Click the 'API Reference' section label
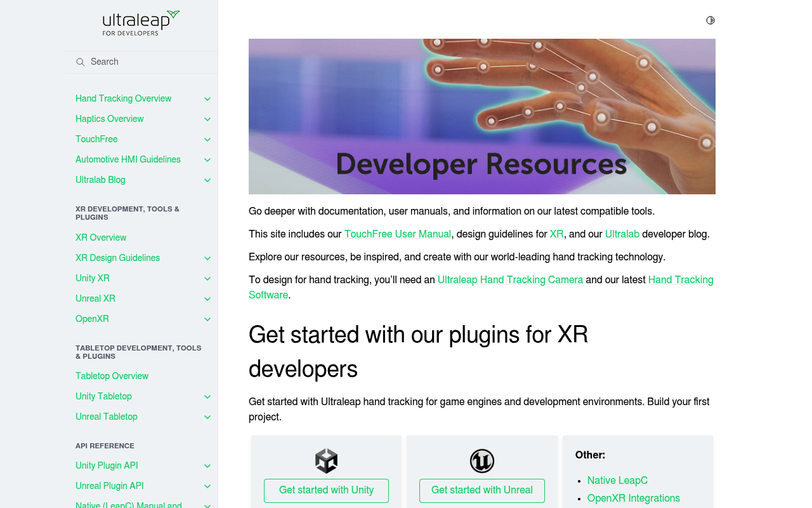 click(105, 446)
